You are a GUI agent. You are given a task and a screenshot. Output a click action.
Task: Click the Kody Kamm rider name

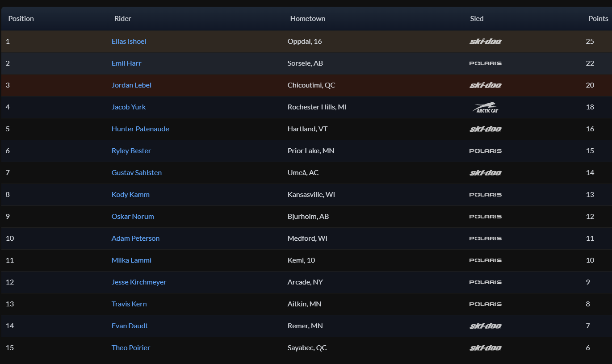click(130, 194)
